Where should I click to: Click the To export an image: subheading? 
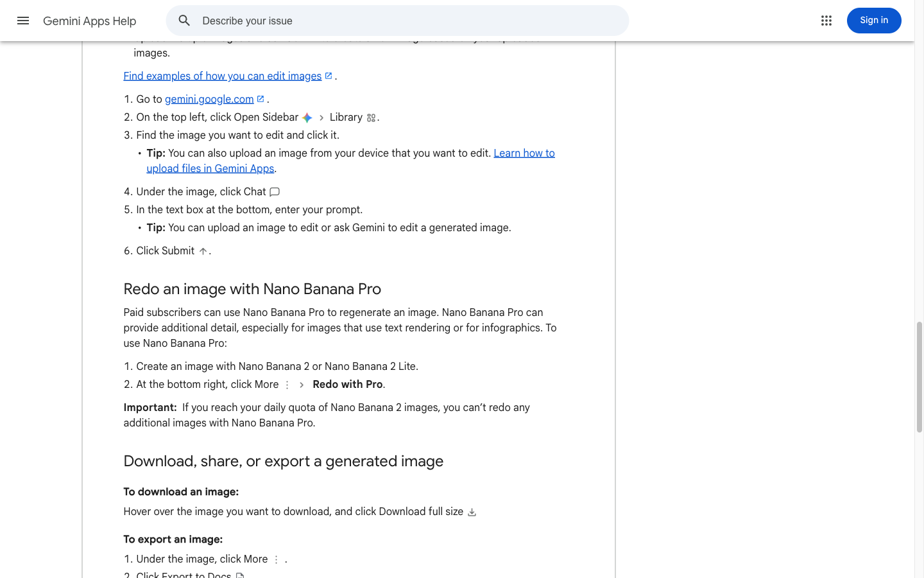click(173, 539)
